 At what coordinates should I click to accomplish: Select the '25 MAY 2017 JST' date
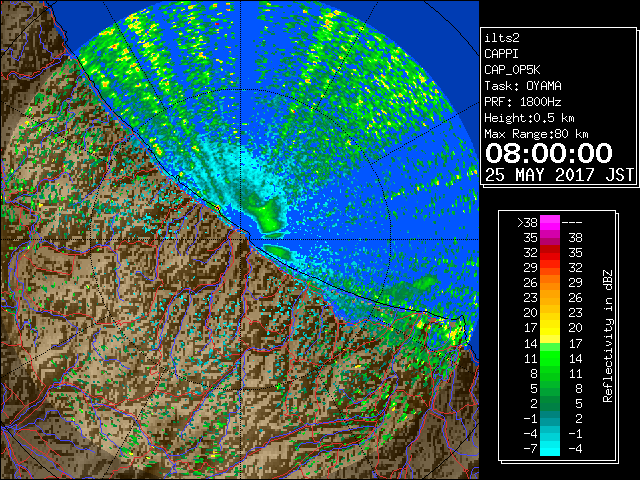pyautogui.click(x=560, y=175)
